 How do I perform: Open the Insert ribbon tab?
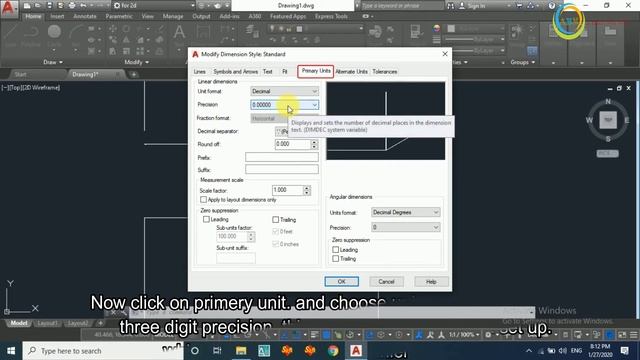[57, 17]
